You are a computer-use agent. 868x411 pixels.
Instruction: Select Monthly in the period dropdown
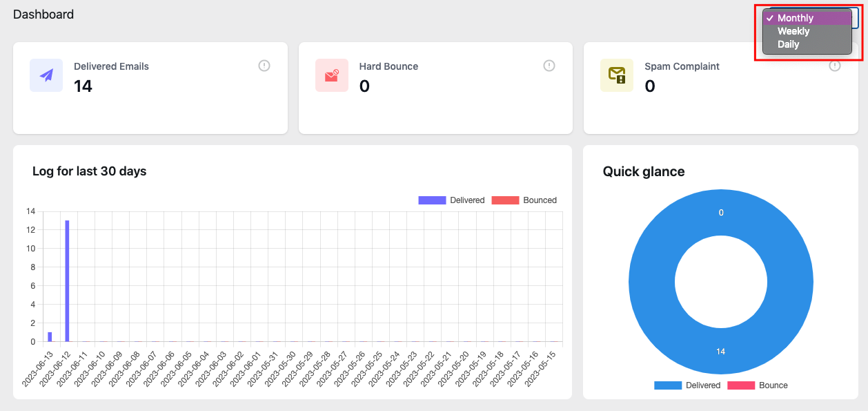pos(807,18)
